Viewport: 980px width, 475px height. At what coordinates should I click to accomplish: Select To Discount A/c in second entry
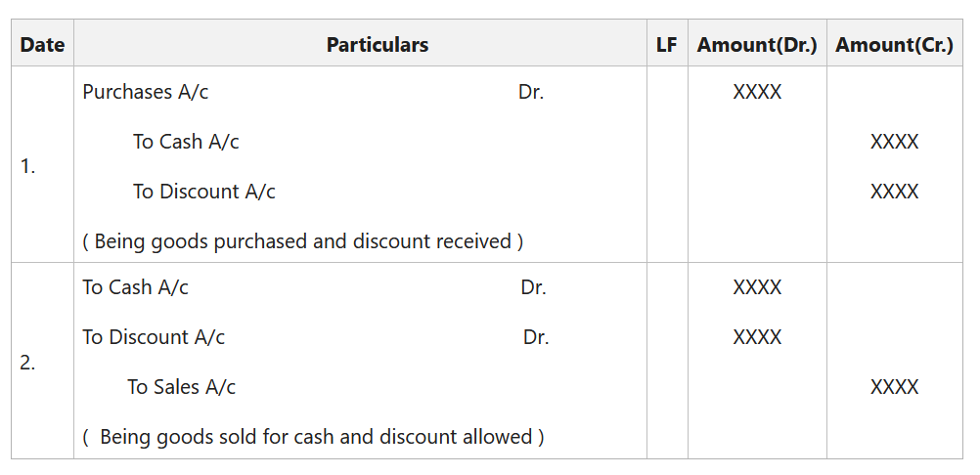154,337
